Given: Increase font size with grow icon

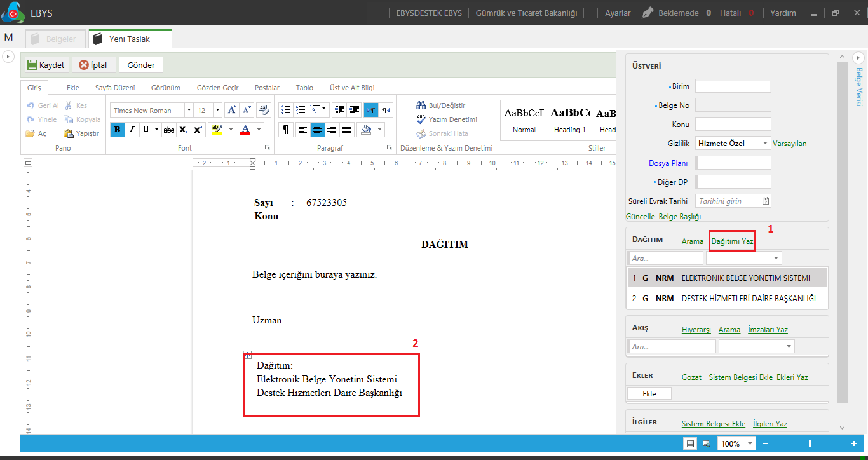Looking at the screenshot, I should point(232,110).
